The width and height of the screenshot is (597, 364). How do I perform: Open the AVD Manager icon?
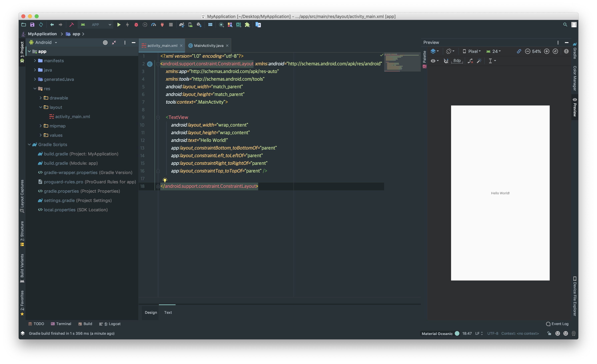(190, 25)
